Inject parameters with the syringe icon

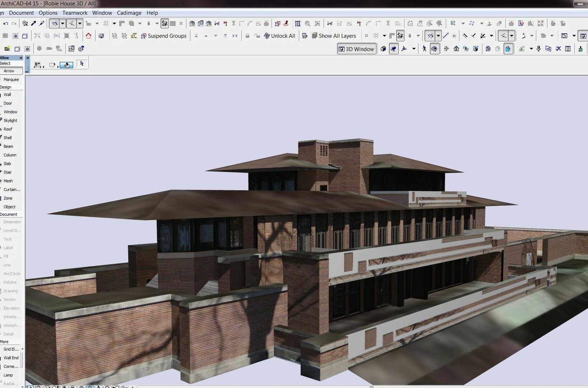click(x=42, y=23)
